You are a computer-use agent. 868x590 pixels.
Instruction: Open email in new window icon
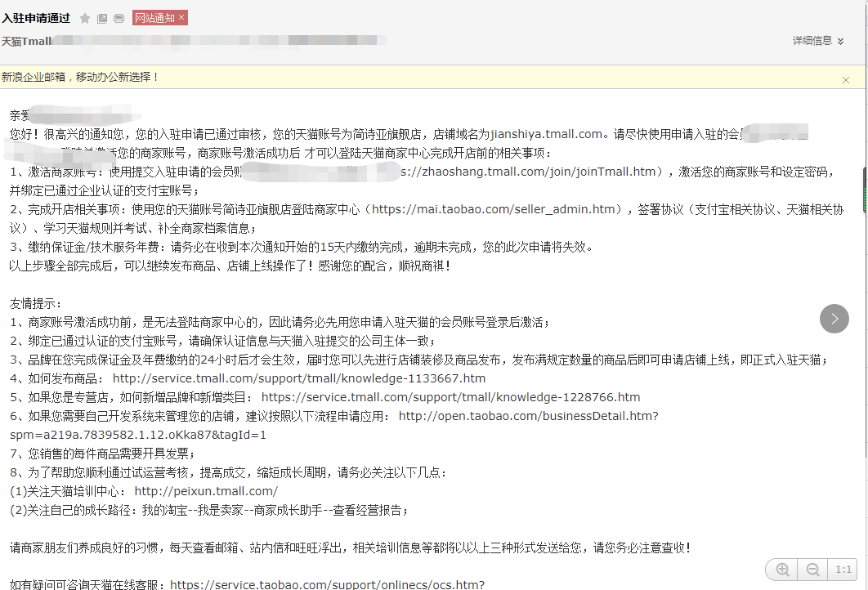pos(102,19)
